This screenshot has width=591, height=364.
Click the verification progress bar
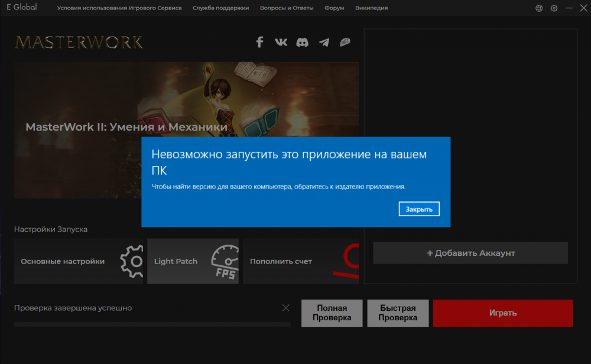pos(152,324)
